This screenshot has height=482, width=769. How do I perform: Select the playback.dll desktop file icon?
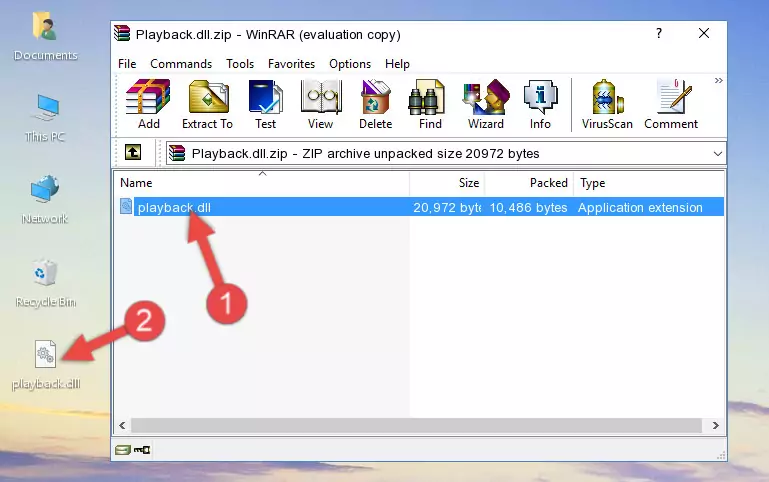(46, 365)
